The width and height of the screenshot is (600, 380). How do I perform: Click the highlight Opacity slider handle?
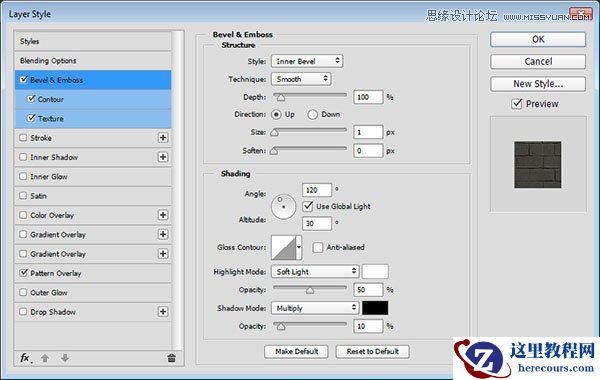(310, 290)
